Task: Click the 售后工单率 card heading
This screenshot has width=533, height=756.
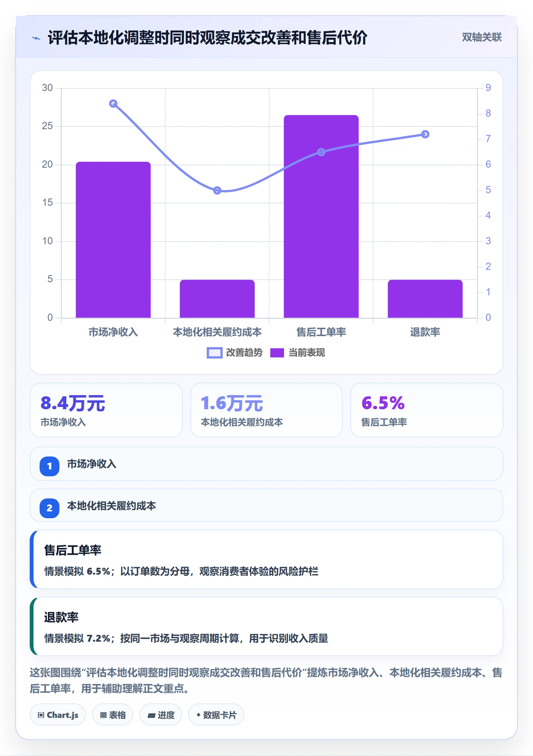Action: (x=73, y=550)
